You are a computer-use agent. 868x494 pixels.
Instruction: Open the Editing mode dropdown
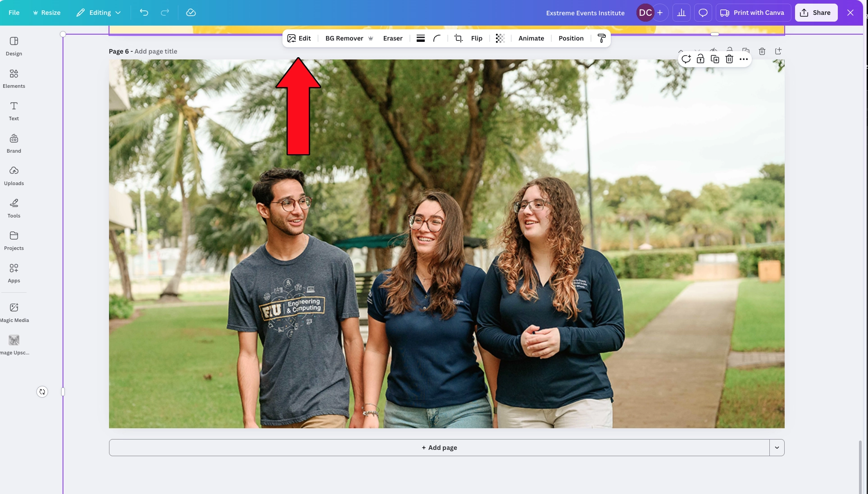click(99, 13)
